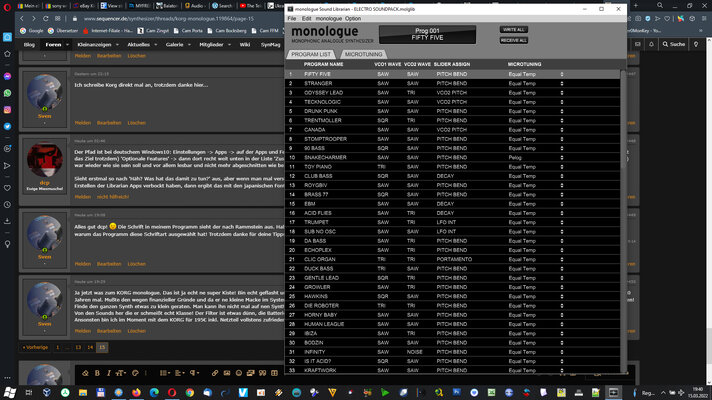Go back in the Opera browser
Viewport: 712px width, 400px height.
point(22,19)
